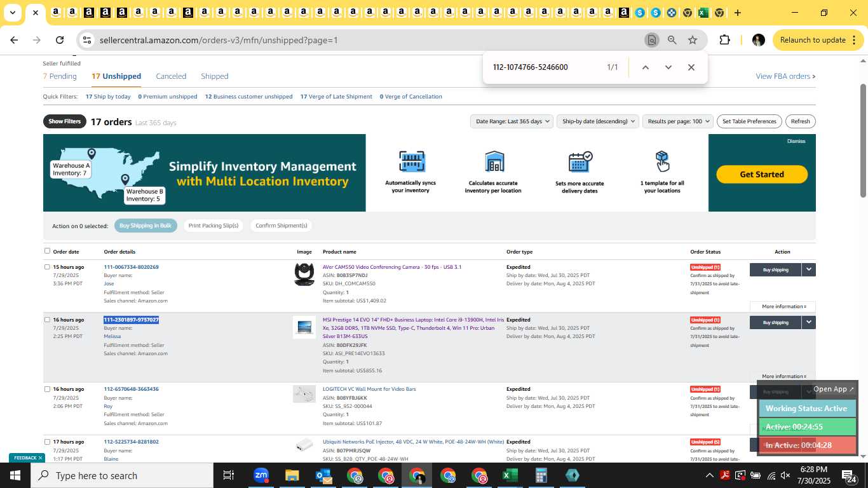The height and width of the screenshot is (488, 868).
Task: Close the find-in-page bar
Action: (x=691, y=67)
